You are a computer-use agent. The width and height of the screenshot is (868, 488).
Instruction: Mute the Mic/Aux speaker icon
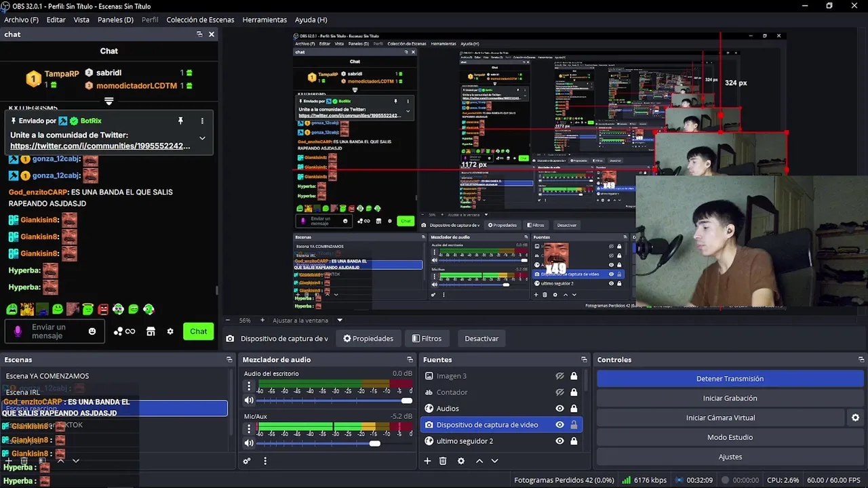click(x=249, y=443)
